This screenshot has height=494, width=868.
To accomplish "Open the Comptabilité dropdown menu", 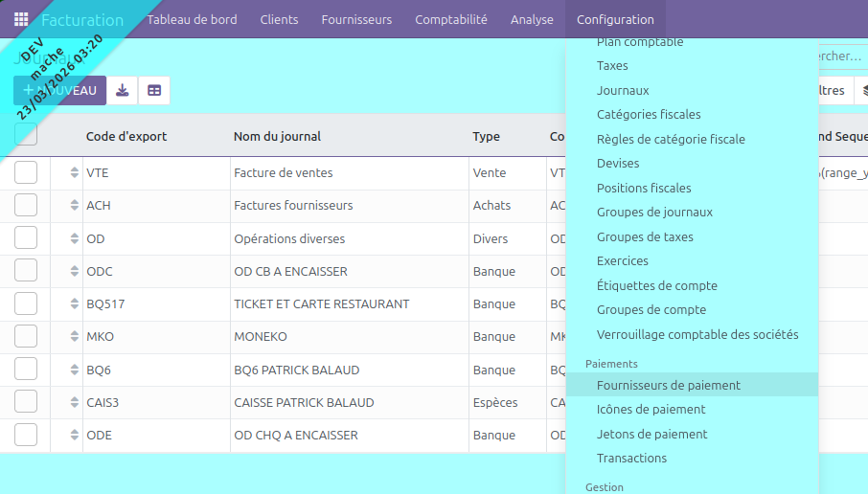I will 450,19.
